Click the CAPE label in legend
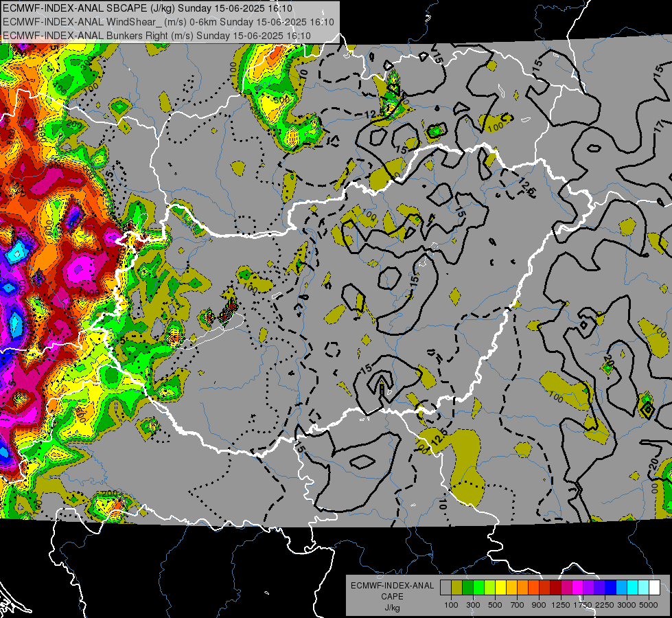This screenshot has height=618, width=672. pos(392,597)
